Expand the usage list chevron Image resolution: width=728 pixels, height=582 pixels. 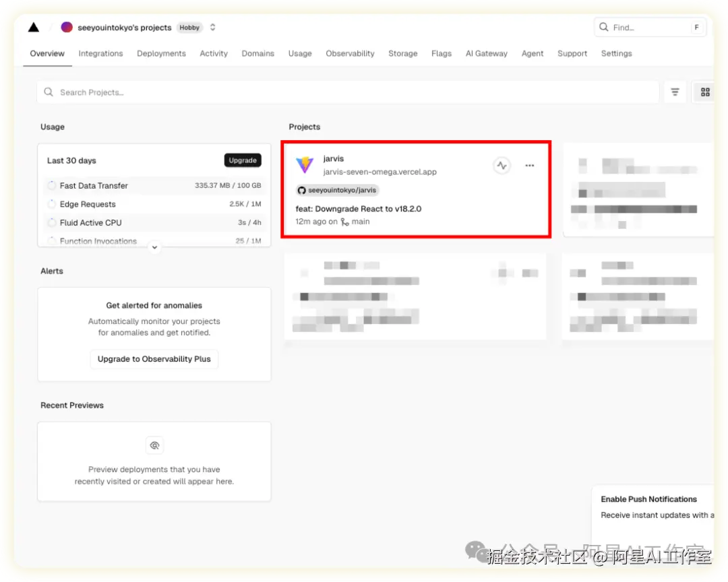(x=154, y=247)
